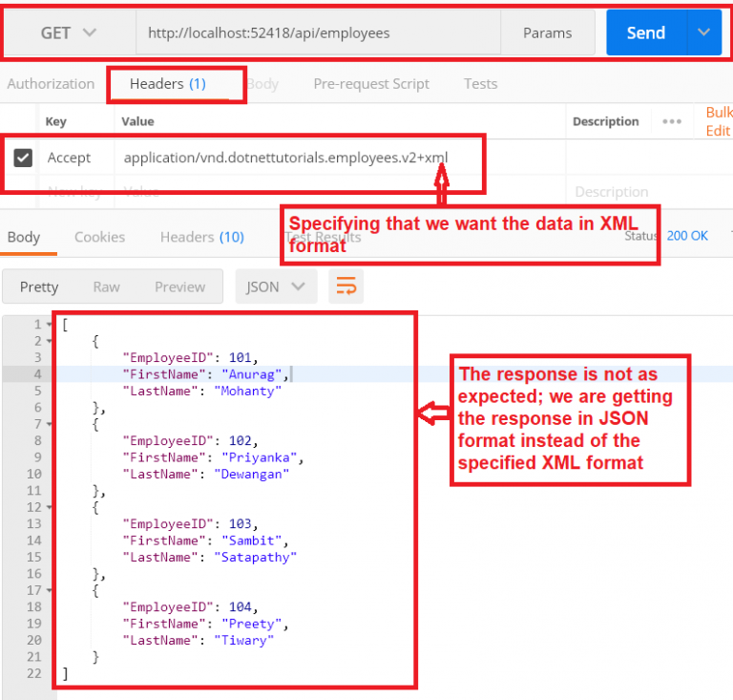Click line number 22 in gutter
The image size is (733, 700).
pyautogui.click(x=34, y=674)
